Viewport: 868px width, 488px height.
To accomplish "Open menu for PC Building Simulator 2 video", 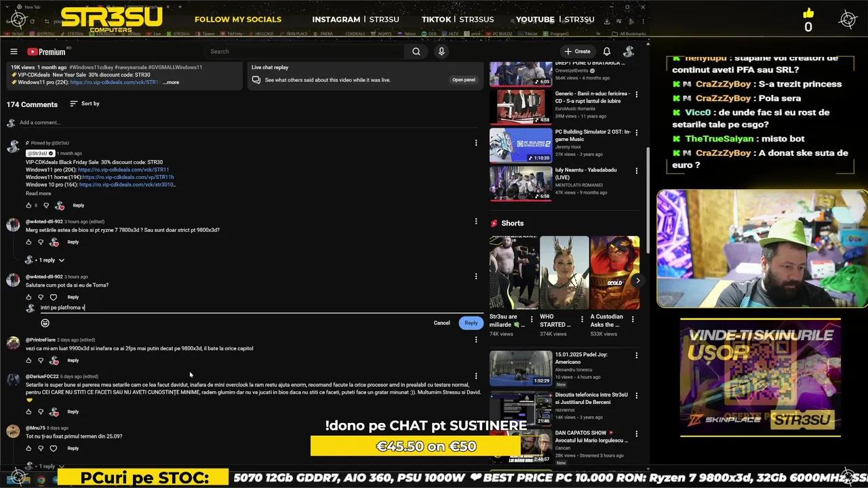I will (636, 132).
